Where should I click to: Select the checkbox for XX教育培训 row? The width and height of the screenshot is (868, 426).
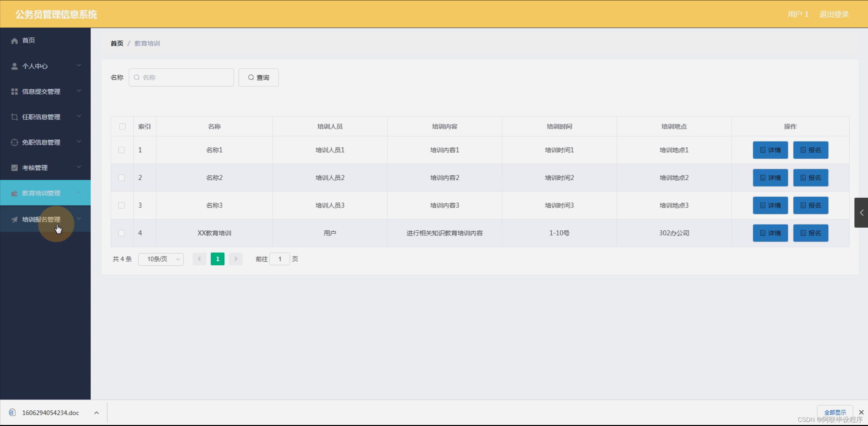[121, 233]
